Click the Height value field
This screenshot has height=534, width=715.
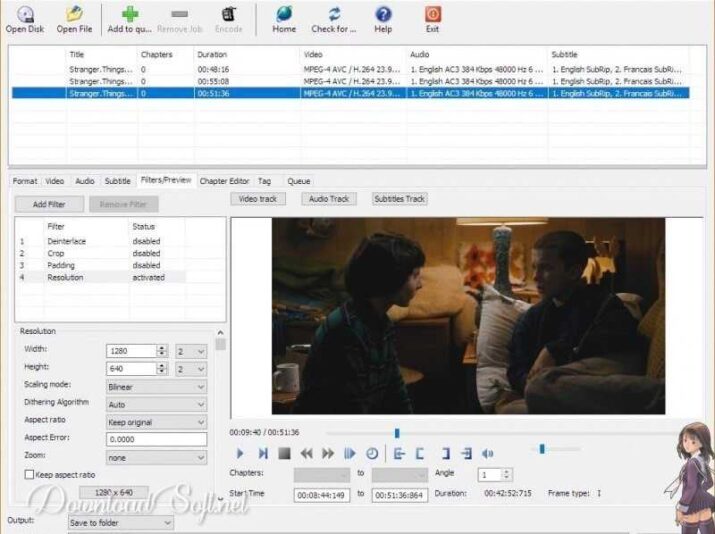point(131,369)
